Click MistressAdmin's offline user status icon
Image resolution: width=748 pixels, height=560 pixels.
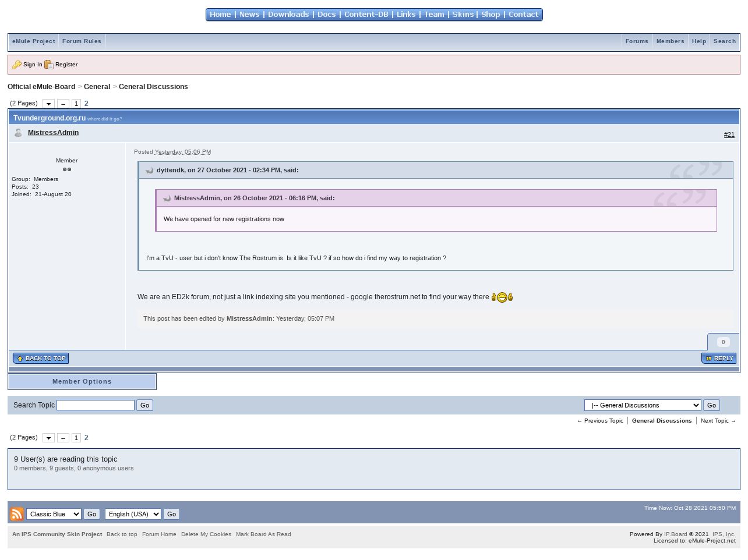(x=18, y=133)
